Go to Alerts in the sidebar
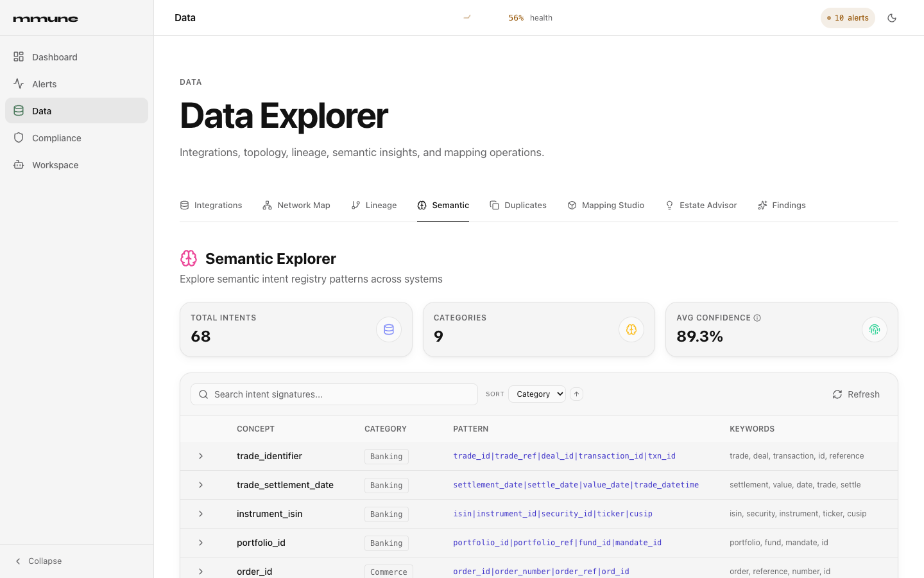Screen dimensions: 924x578 [x=76, y=84]
